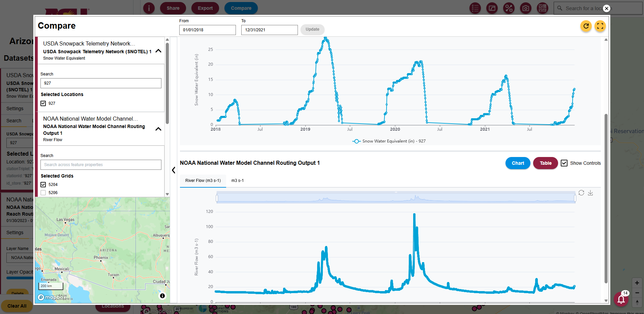
Task: Click the camera screenshot icon
Action: [526, 8]
